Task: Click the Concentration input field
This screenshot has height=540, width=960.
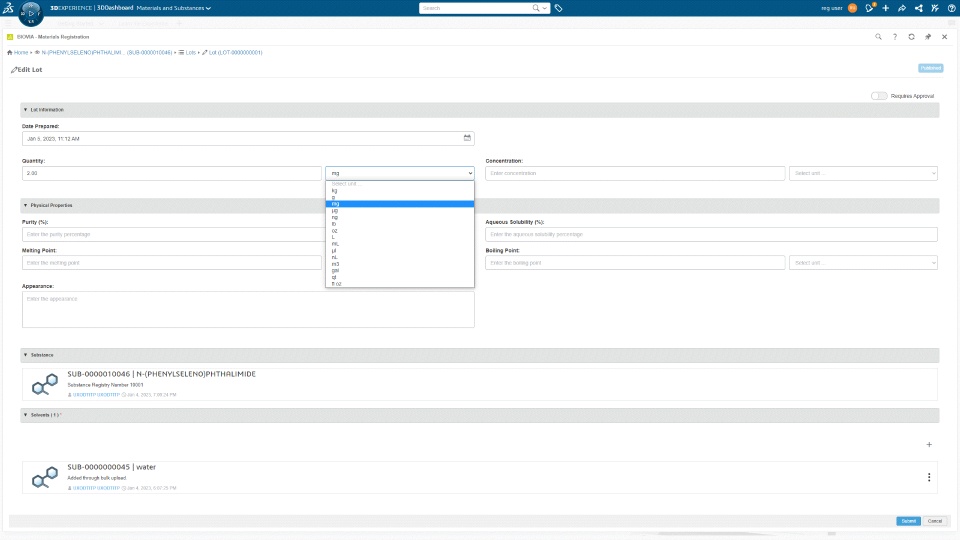Action: click(635, 173)
